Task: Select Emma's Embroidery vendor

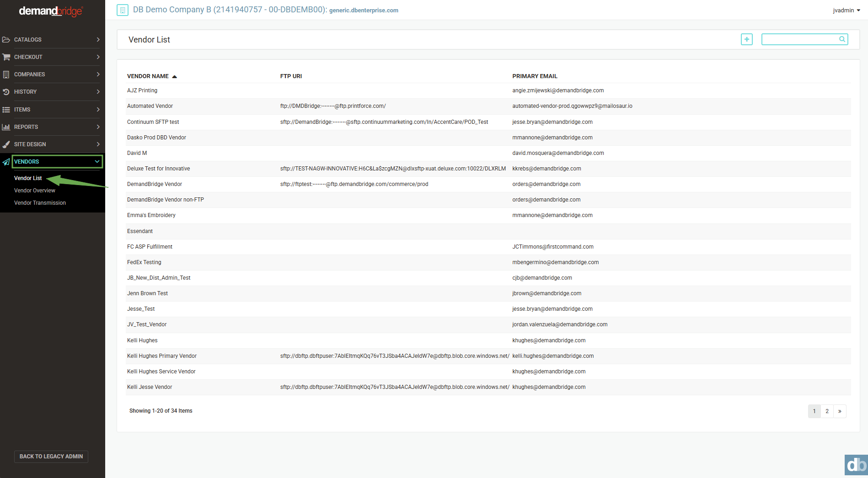Action: coord(488,215)
